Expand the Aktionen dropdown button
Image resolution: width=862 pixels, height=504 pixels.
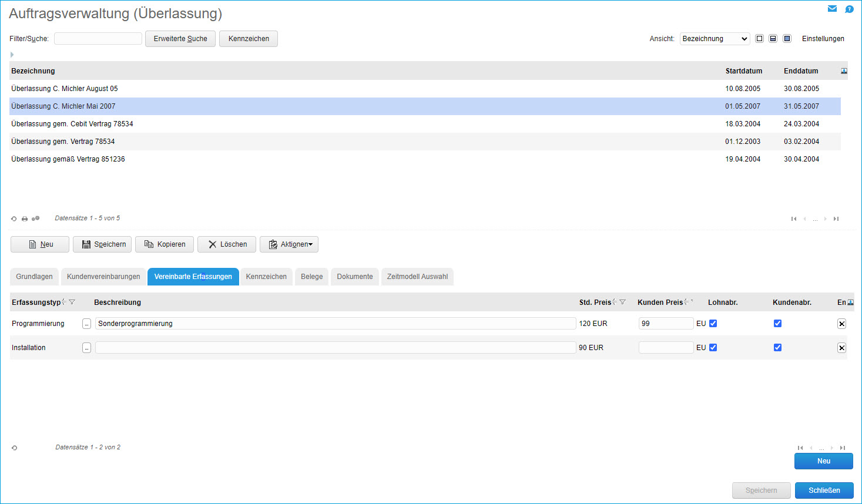(289, 244)
